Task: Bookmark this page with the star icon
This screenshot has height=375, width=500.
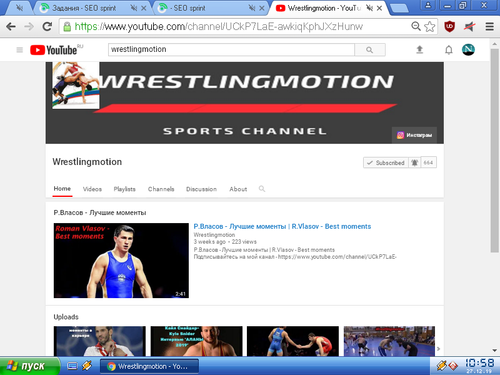Action: point(430,27)
